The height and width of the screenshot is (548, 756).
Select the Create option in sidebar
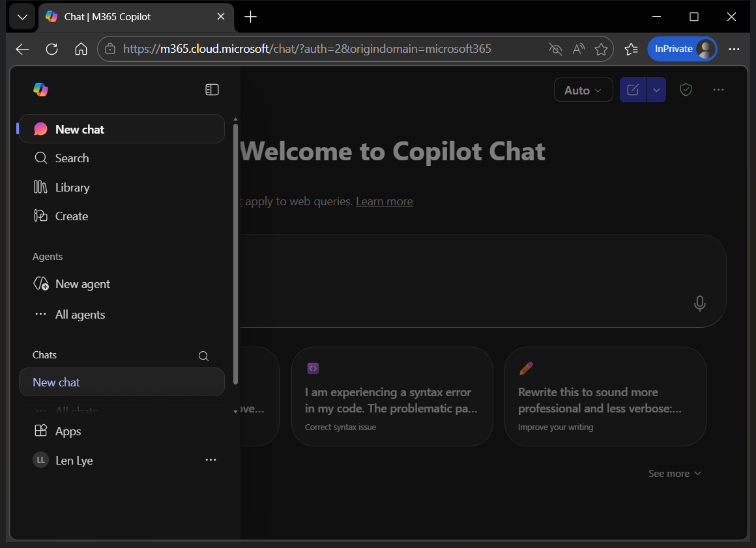click(x=71, y=216)
